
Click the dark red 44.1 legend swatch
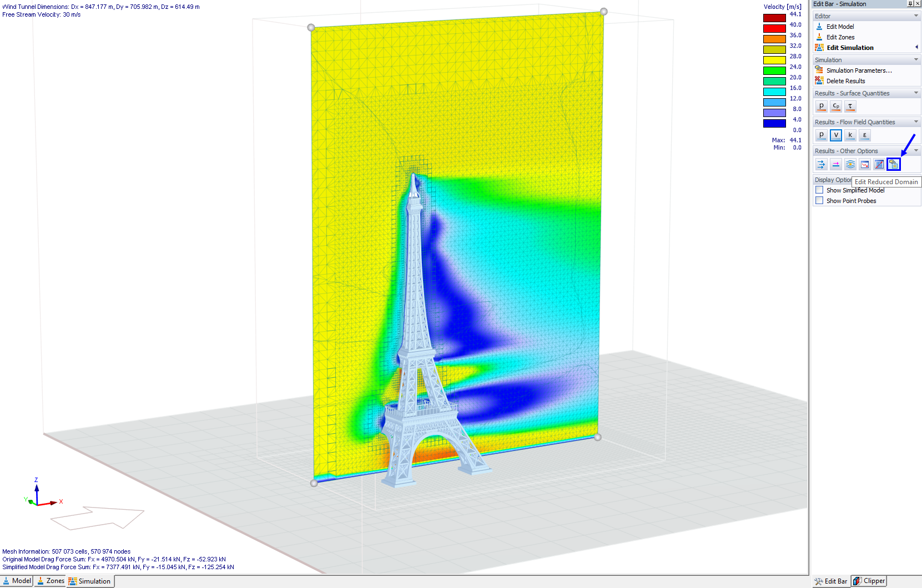coord(774,18)
